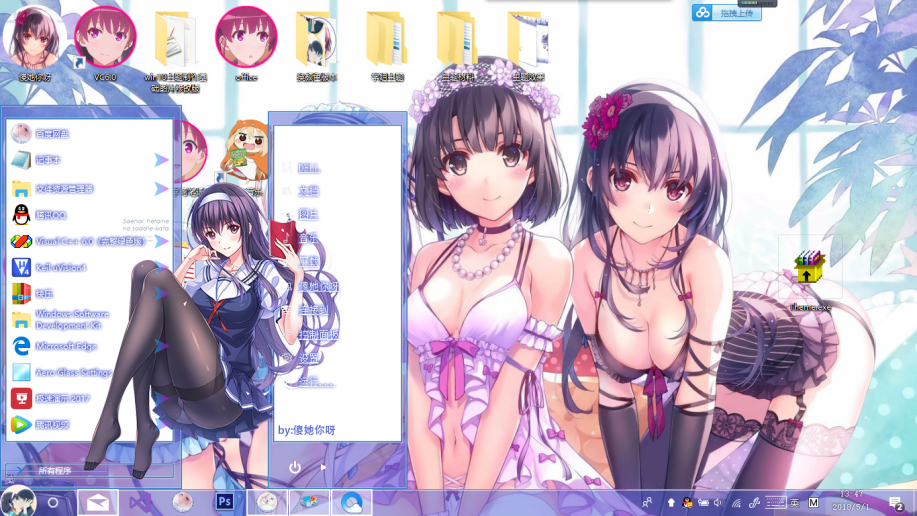Click the Baidu cloud upload widget
The image size is (917, 516).
(727, 12)
